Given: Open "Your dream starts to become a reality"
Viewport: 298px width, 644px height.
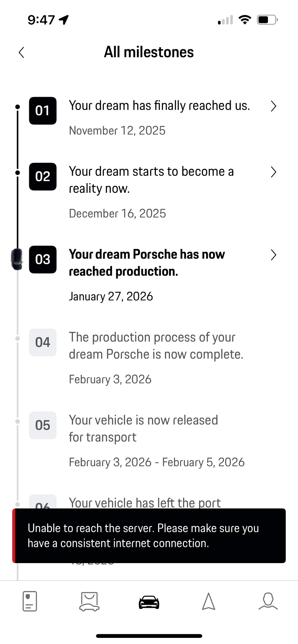Looking at the screenshot, I should pyautogui.click(x=151, y=180).
